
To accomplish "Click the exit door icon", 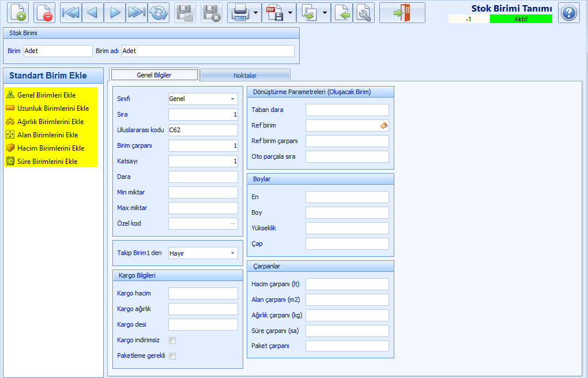I will (402, 13).
